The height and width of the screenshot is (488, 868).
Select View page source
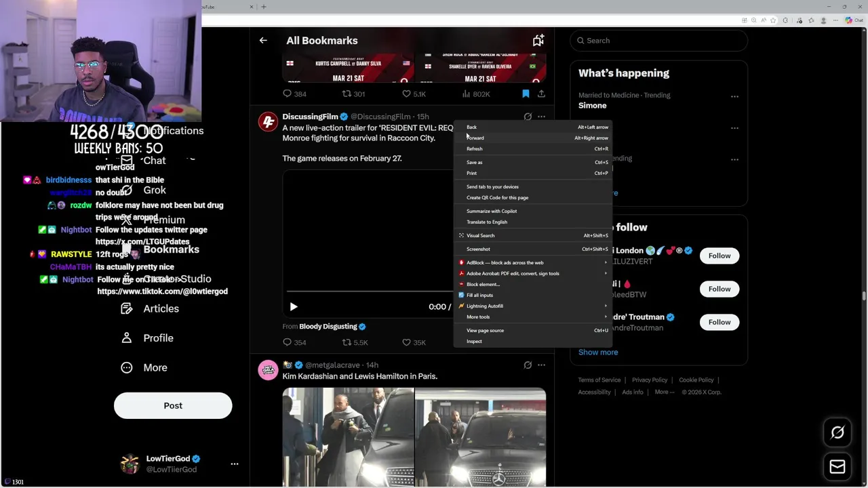(x=532, y=330)
